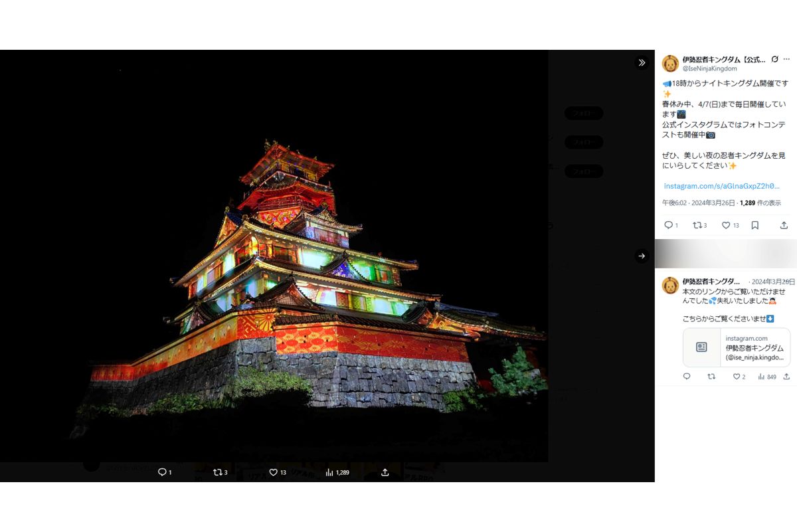This screenshot has width=797, height=532.
Task: Bookmark the main post in the sidebar
Action: [x=755, y=225]
